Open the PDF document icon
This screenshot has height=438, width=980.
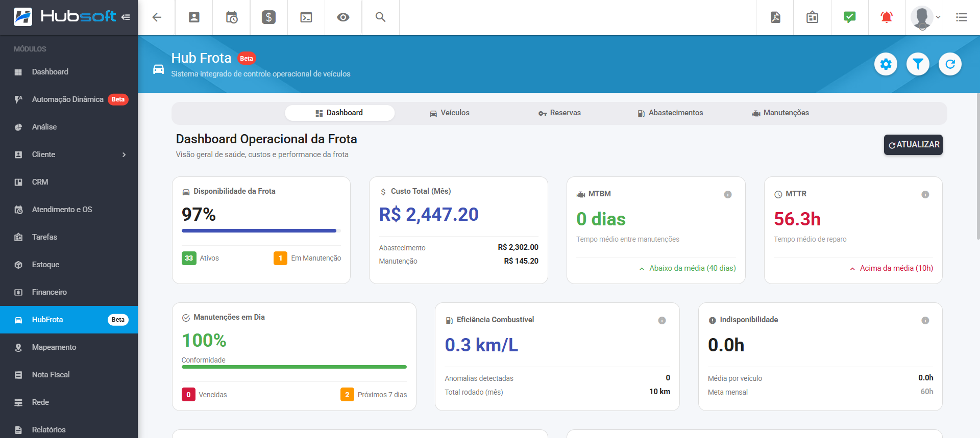(775, 17)
